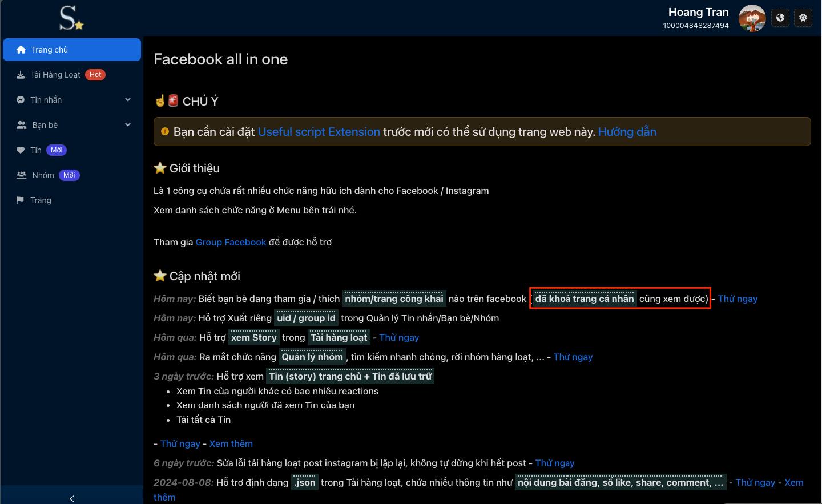Image resolution: width=822 pixels, height=504 pixels.
Task: Click Xem thêm link next to Thử ngay
Action: click(x=231, y=443)
